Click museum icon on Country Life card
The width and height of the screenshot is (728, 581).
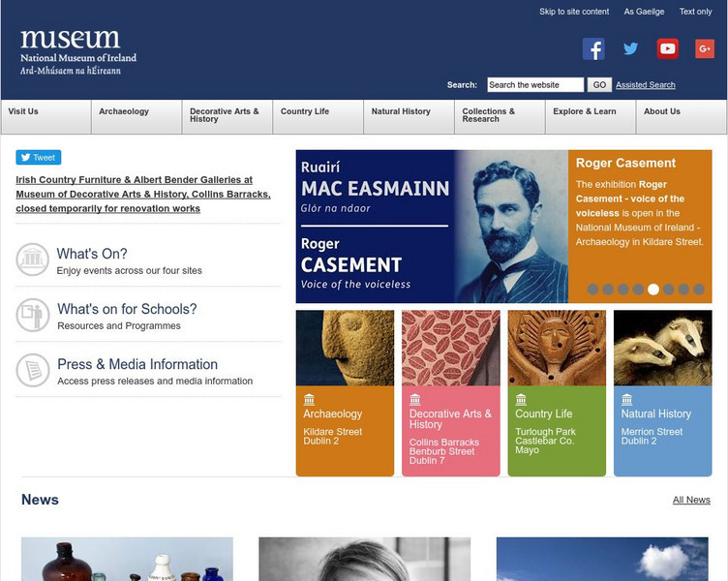521,399
